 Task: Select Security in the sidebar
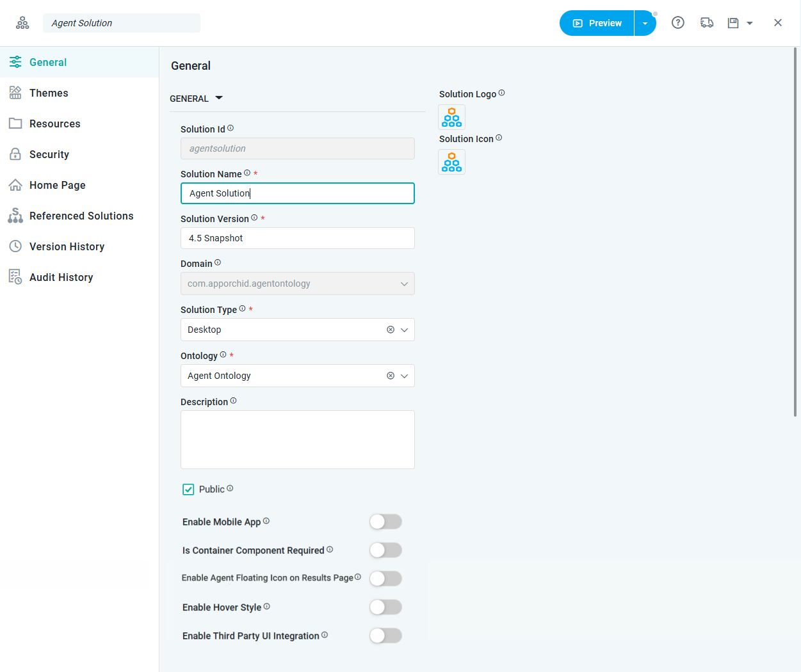(79, 154)
